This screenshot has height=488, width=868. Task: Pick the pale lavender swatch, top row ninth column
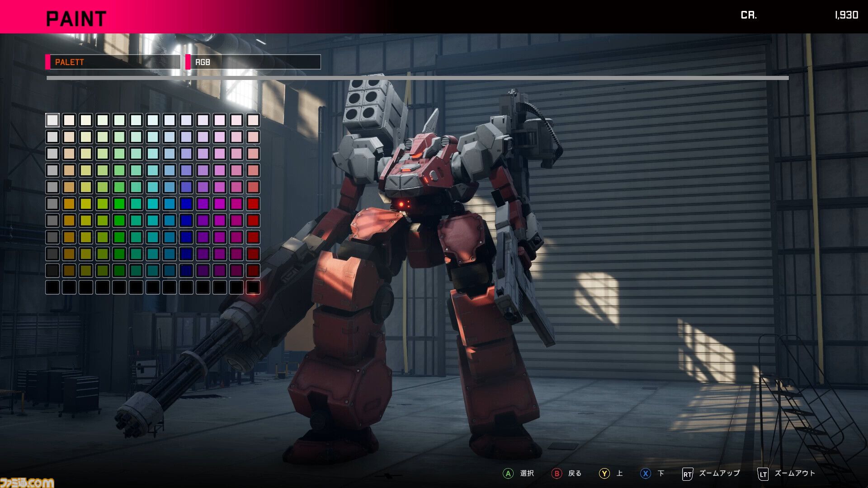click(186, 120)
